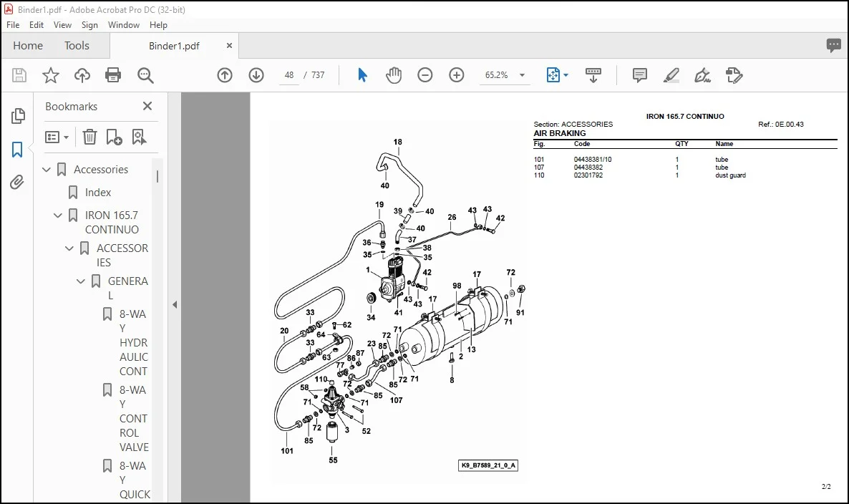Click the AIR BRAKING heading

[559, 133]
